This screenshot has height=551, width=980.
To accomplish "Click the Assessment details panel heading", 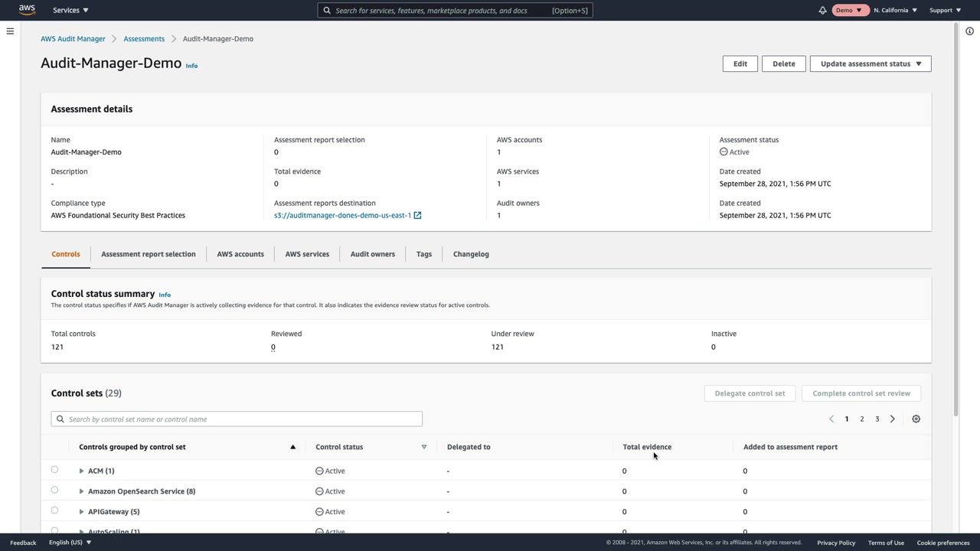I will pos(92,109).
